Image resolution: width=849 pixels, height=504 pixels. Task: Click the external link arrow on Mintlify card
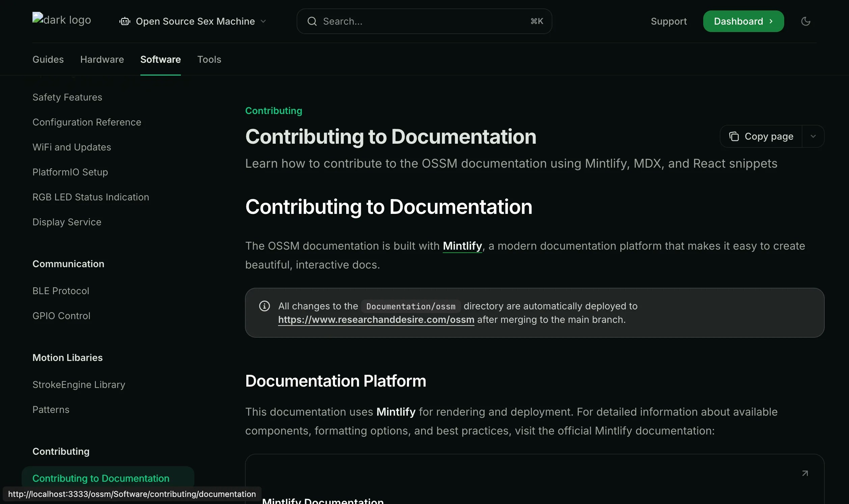(x=805, y=473)
